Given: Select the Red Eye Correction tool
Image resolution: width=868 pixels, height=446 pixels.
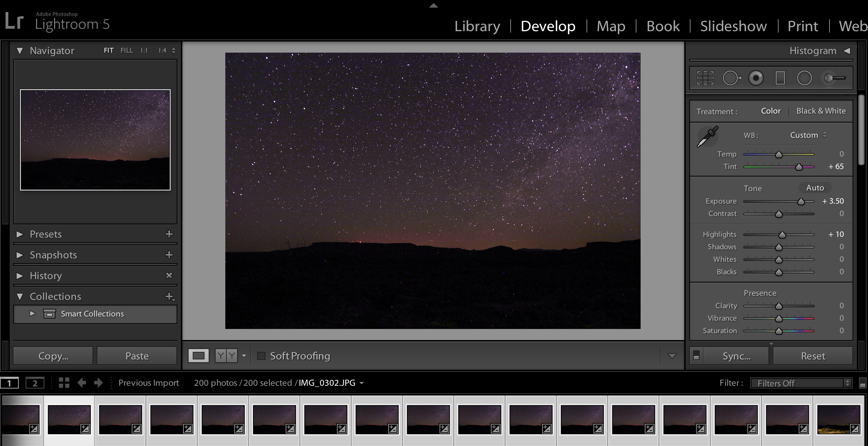Looking at the screenshot, I should point(756,78).
